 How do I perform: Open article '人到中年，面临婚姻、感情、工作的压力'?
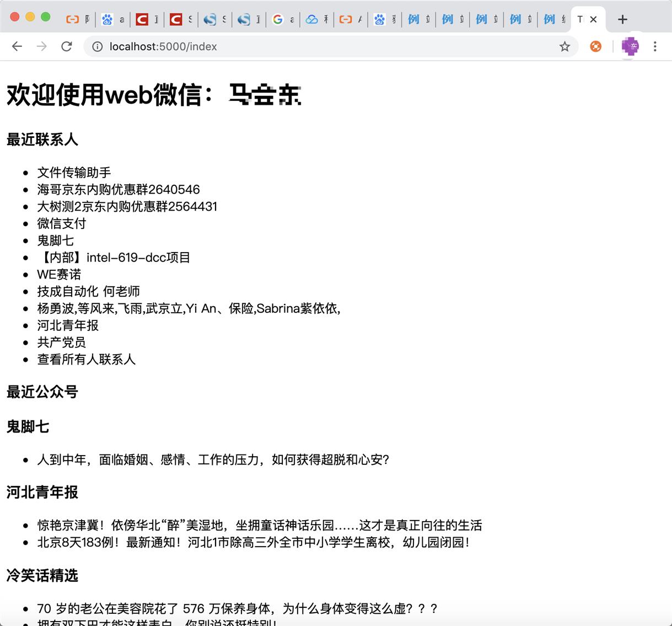(x=213, y=459)
